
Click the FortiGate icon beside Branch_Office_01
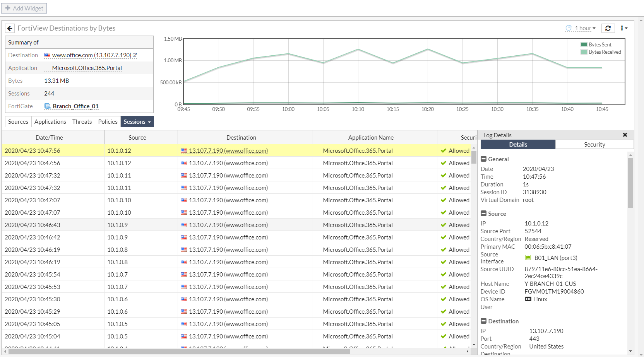(x=47, y=106)
